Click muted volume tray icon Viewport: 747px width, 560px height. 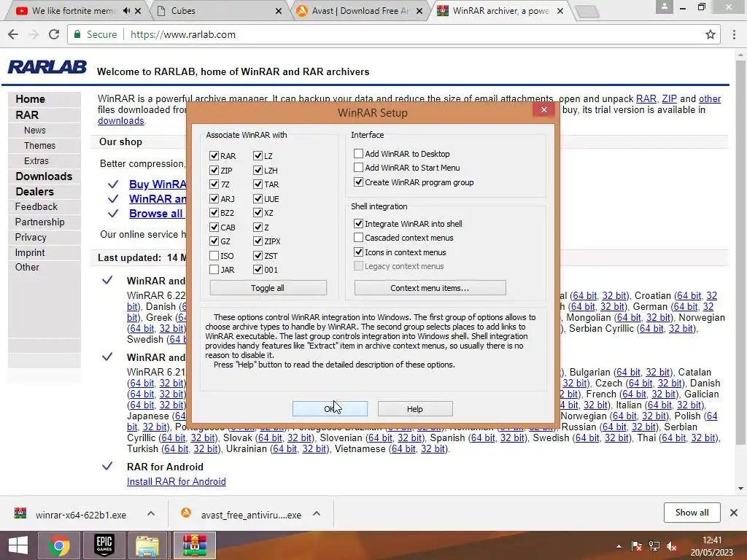coord(672,546)
